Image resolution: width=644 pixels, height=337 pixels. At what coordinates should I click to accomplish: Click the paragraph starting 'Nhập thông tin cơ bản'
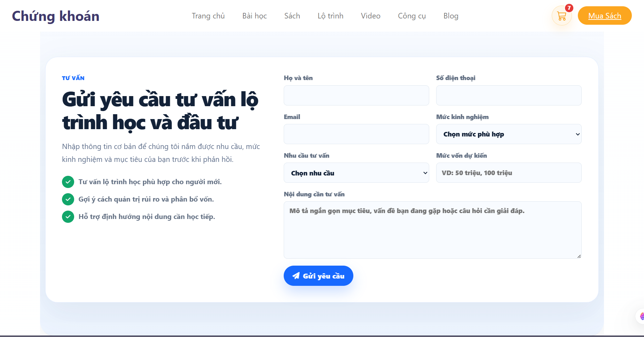(x=161, y=153)
